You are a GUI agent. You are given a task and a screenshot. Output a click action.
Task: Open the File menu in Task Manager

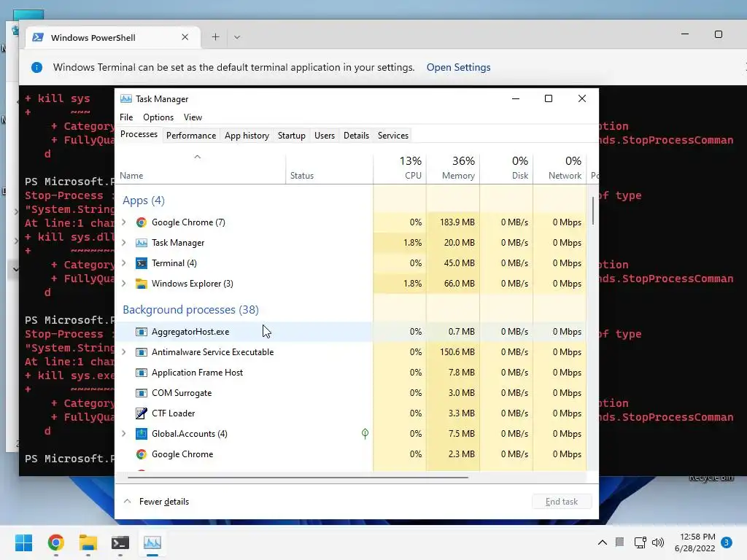[126, 117]
